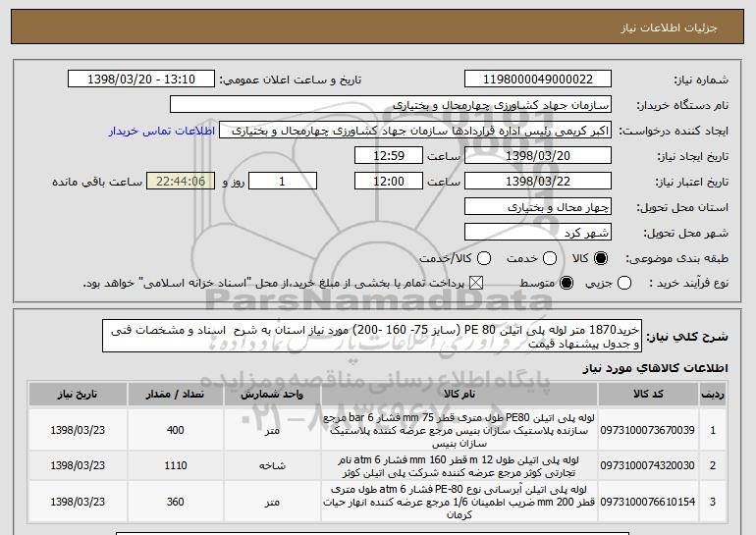Image resolution: width=756 pixels, height=535 pixels.
Task: Click creation time field 12:59
Action: click(389, 156)
